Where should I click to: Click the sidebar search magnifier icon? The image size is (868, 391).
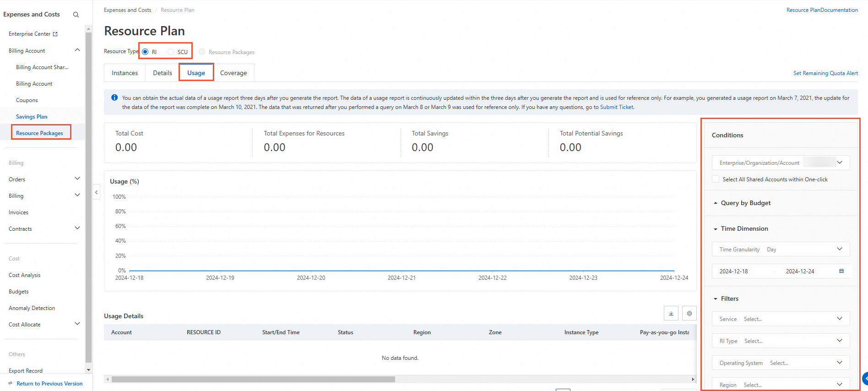tap(76, 15)
